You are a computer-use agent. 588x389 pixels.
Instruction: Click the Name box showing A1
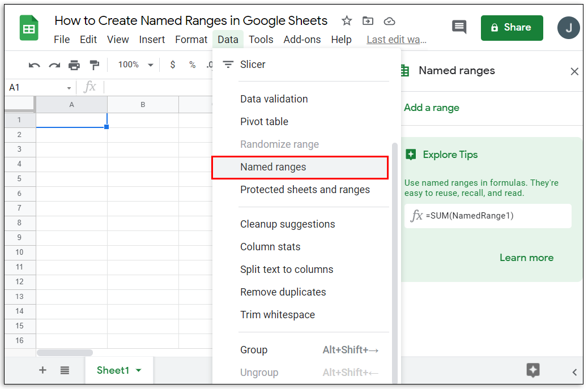(40, 87)
